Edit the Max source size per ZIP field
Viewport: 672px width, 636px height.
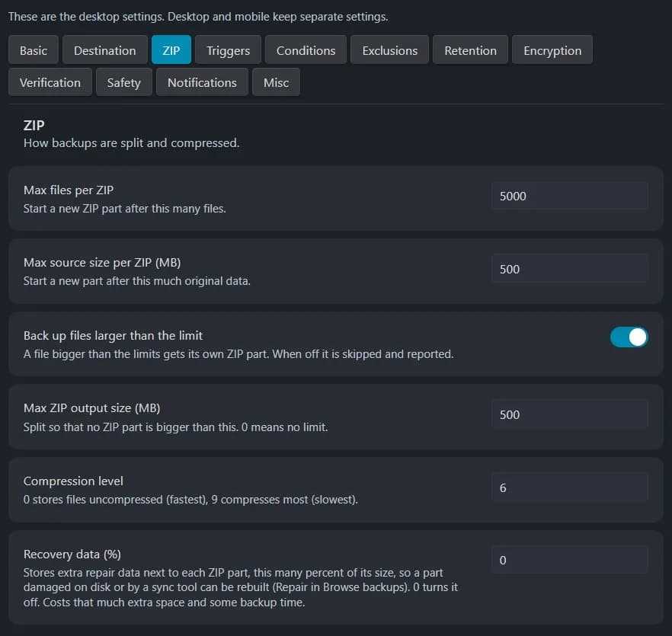point(570,269)
